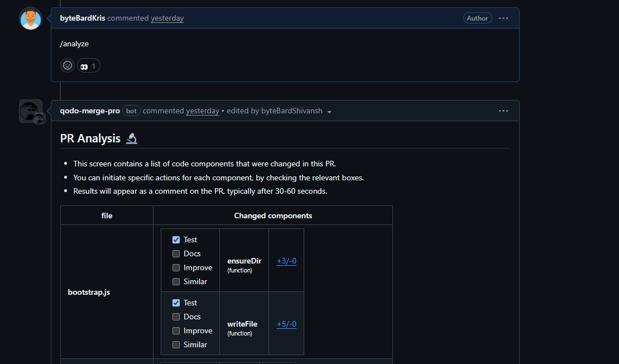619x364 pixels.
Task: Click the qodo-merge-pro username link
Action: point(90,111)
